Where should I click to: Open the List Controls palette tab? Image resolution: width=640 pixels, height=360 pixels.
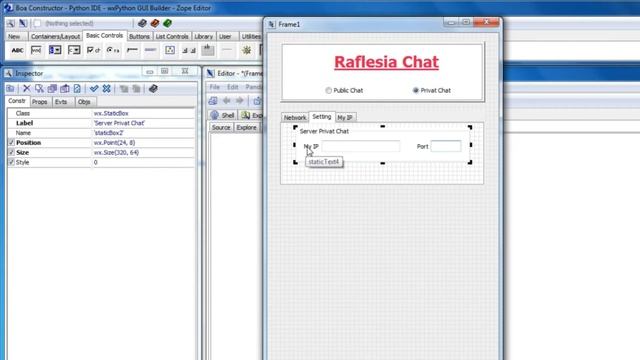coord(172,36)
